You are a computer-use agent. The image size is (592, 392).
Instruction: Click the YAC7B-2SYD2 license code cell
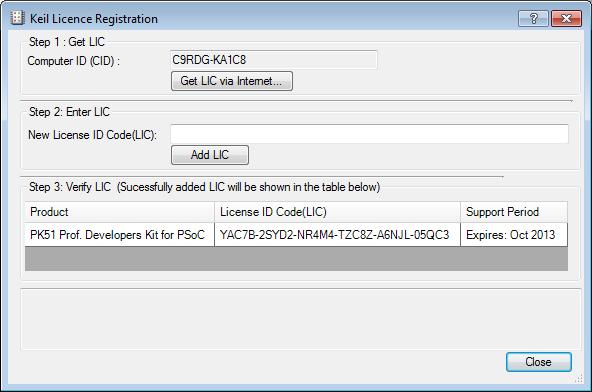[335, 235]
